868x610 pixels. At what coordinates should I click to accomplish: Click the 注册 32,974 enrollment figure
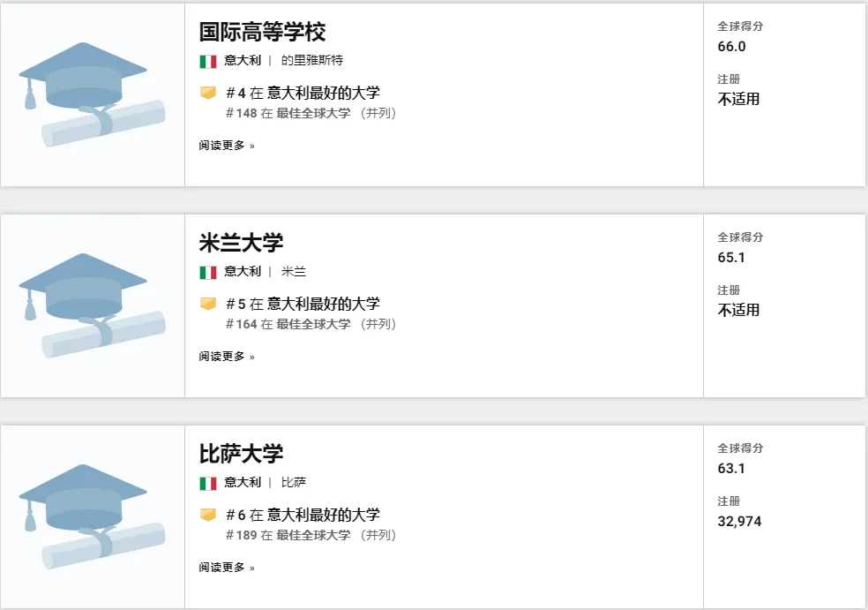(739, 522)
